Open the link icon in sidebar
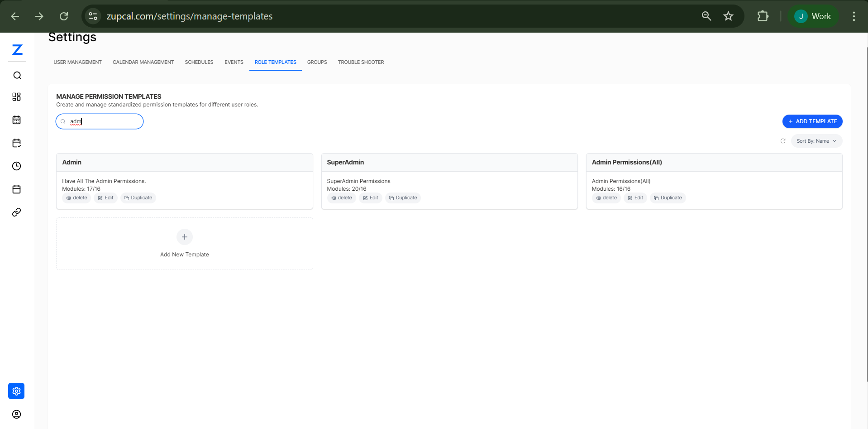The height and width of the screenshot is (429, 868). pyautogui.click(x=17, y=212)
